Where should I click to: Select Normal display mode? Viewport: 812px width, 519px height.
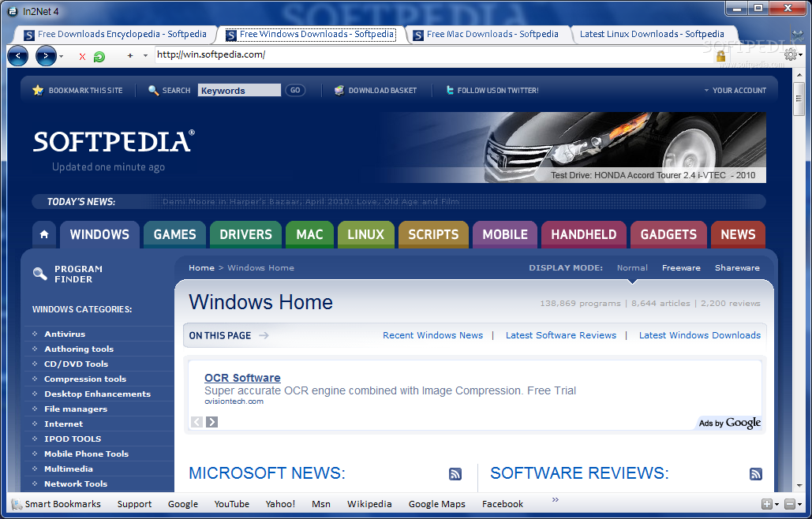[x=632, y=267]
